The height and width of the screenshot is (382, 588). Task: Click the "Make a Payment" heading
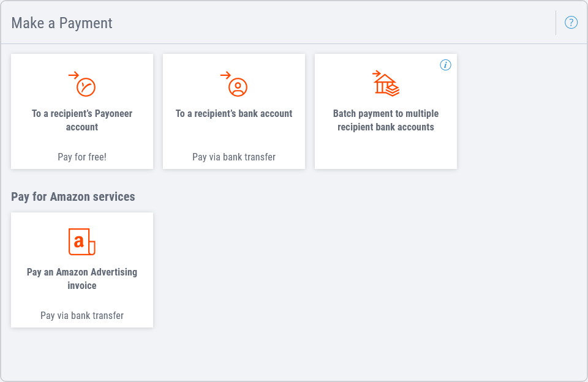click(x=62, y=23)
